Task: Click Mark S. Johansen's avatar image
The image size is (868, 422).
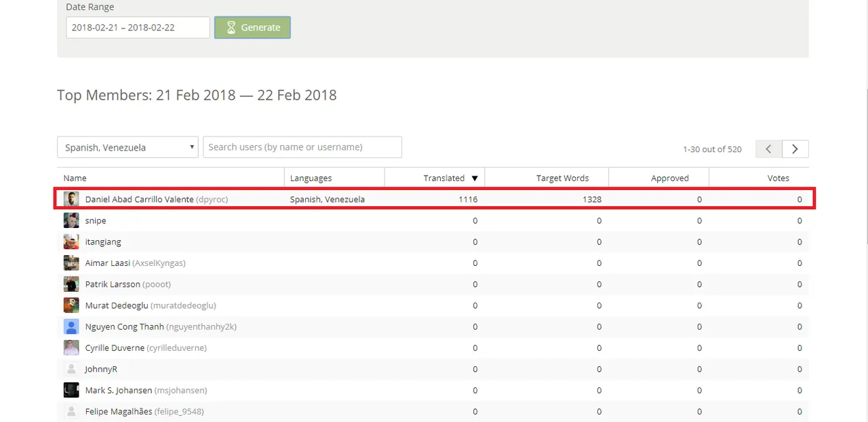Action: pos(71,390)
